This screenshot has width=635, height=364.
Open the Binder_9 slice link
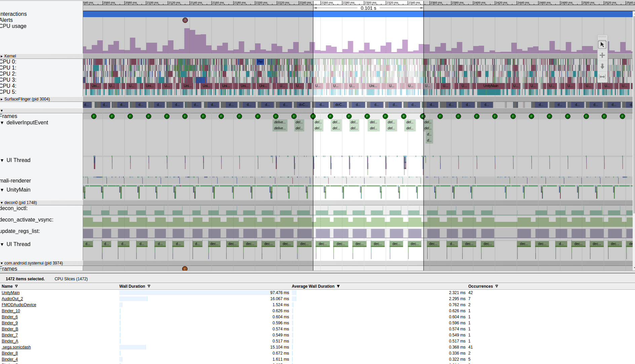tap(10, 323)
